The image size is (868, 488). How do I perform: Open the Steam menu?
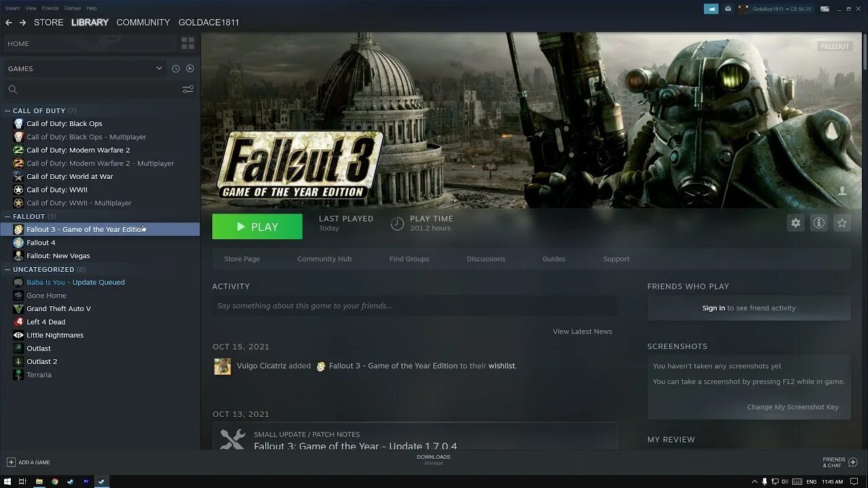click(12, 8)
